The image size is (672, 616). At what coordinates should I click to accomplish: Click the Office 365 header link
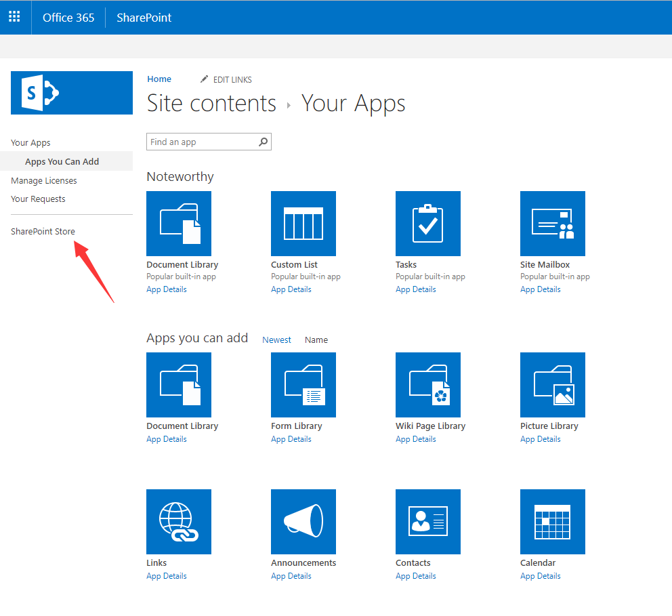click(68, 18)
